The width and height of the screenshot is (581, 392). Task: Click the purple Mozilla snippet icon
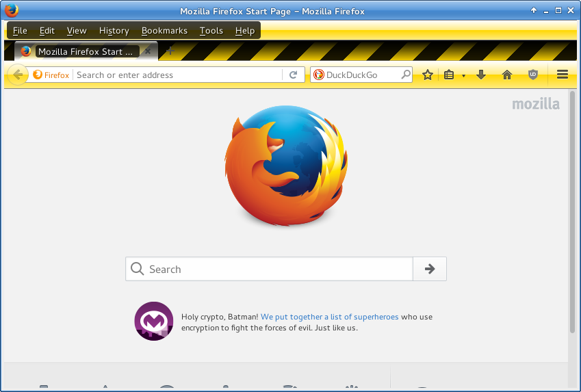tap(154, 322)
